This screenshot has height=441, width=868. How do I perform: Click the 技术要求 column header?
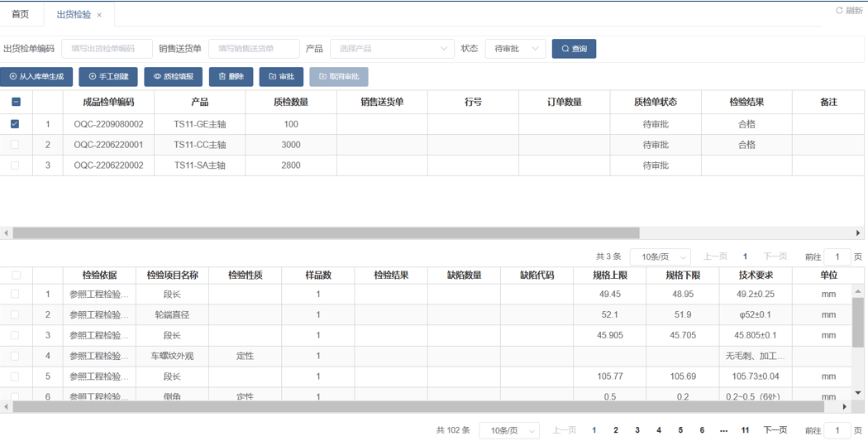pyautogui.click(x=756, y=275)
